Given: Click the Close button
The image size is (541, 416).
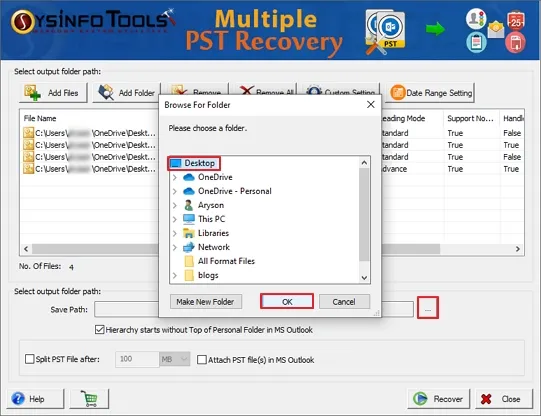Looking at the screenshot, I should pyautogui.click(x=504, y=399).
